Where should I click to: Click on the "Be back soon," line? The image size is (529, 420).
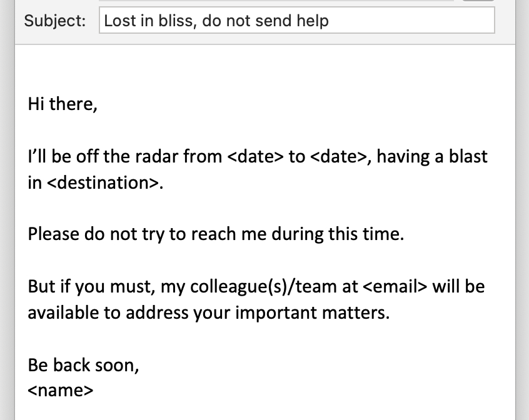click(83, 365)
